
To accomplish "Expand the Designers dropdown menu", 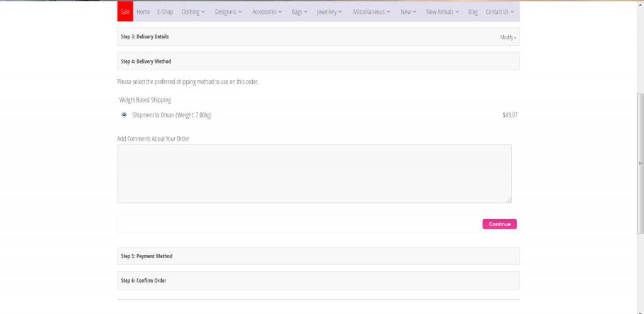I will pos(228,12).
